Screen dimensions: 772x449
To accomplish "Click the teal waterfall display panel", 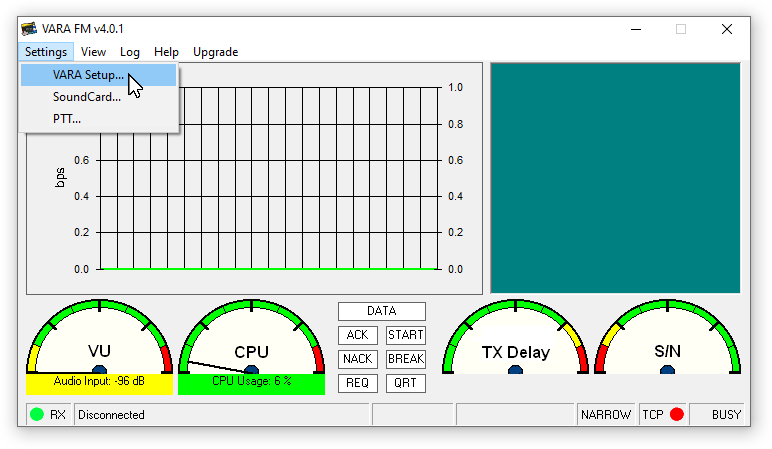I will tap(615, 178).
